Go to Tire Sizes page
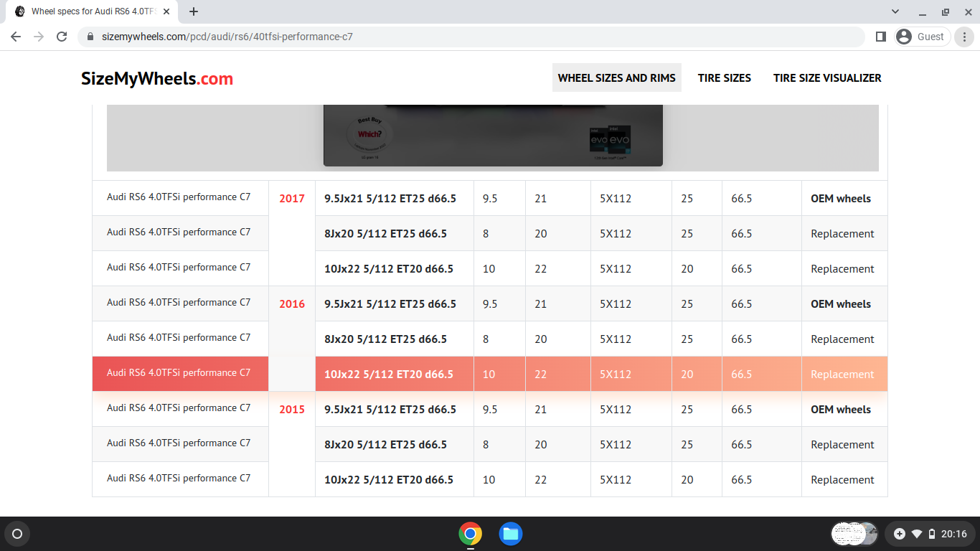The height and width of the screenshot is (551, 980). tap(724, 77)
